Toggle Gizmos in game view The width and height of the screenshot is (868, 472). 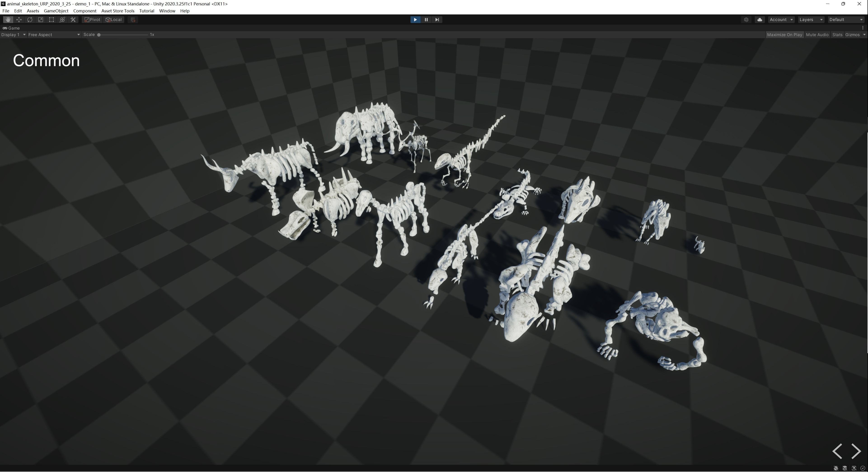(x=852, y=35)
